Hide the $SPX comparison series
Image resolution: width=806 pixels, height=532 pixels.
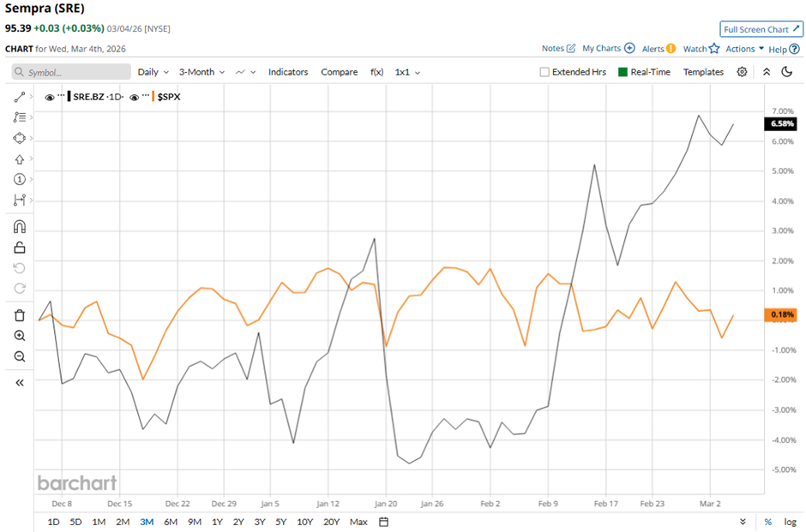tap(134, 97)
